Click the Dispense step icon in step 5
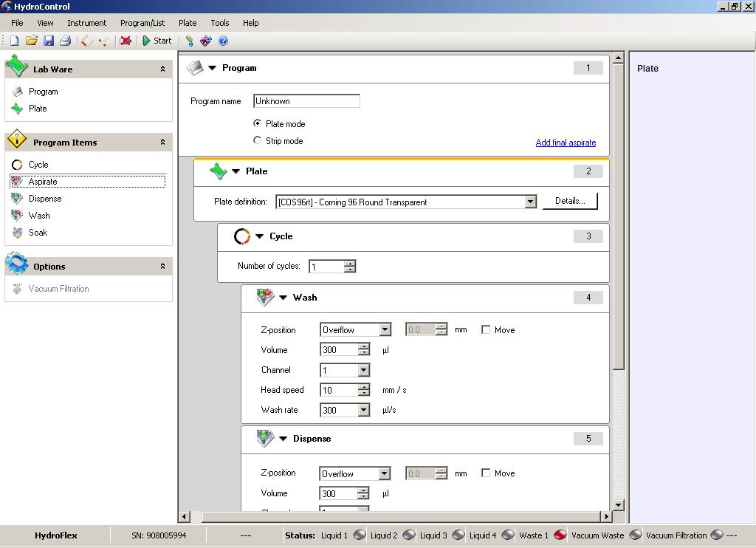 [x=265, y=438]
